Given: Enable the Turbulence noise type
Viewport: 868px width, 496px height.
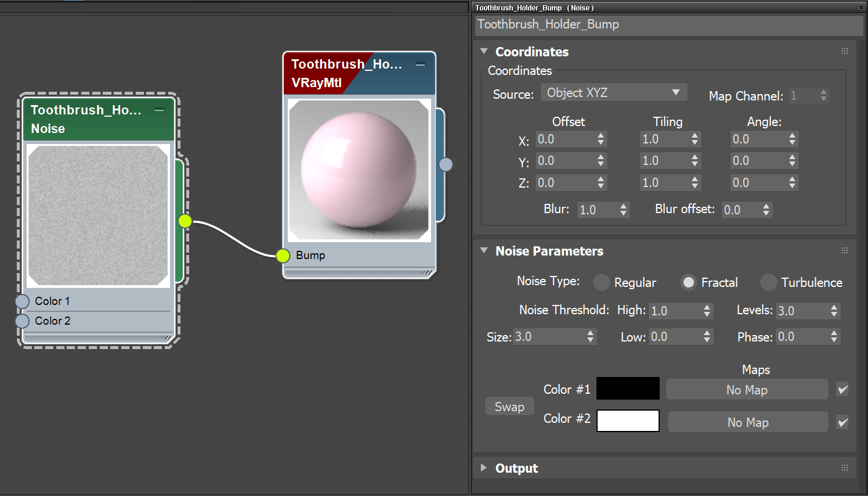Looking at the screenshot, I should tap(768, 282).
